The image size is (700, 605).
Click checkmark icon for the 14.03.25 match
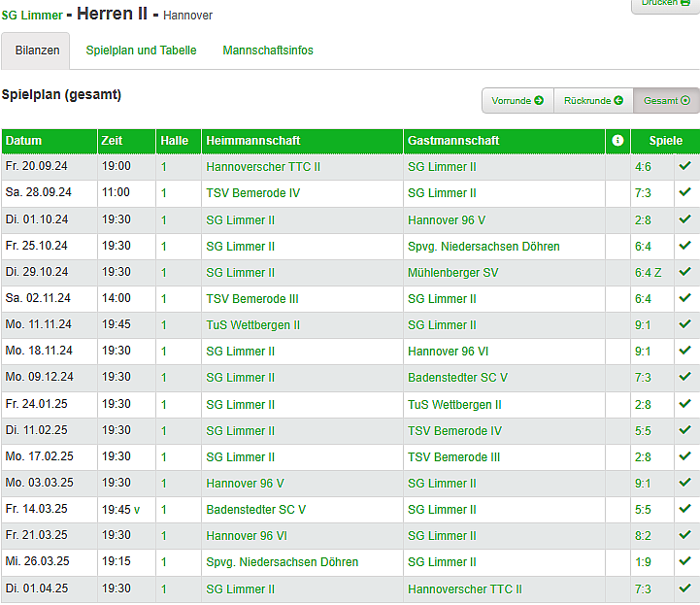click(x=685, y=509)
